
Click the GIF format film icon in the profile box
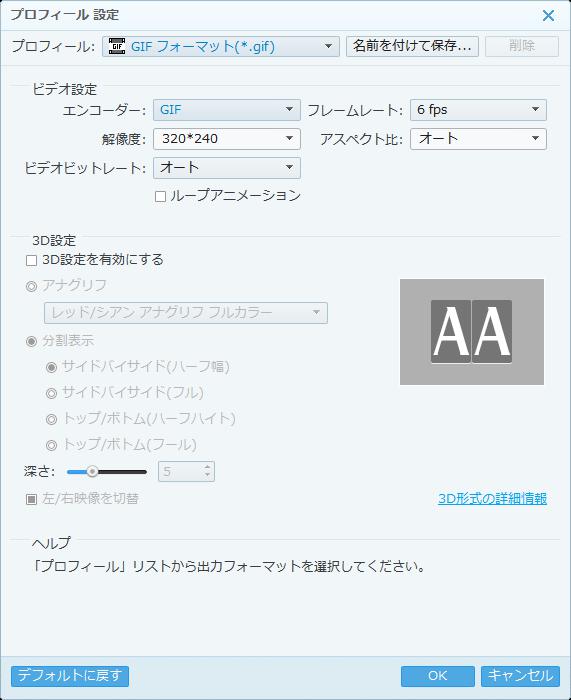117,46
